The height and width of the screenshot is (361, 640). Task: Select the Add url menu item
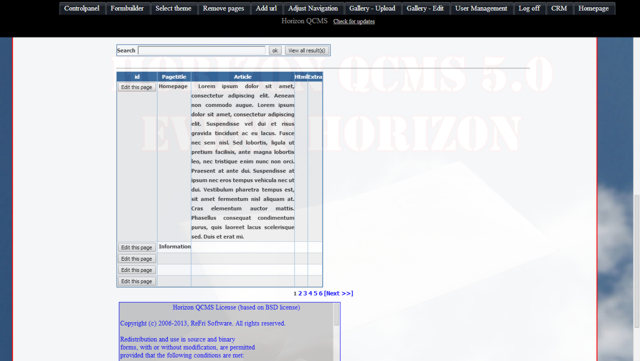click(x=266, y=8)
